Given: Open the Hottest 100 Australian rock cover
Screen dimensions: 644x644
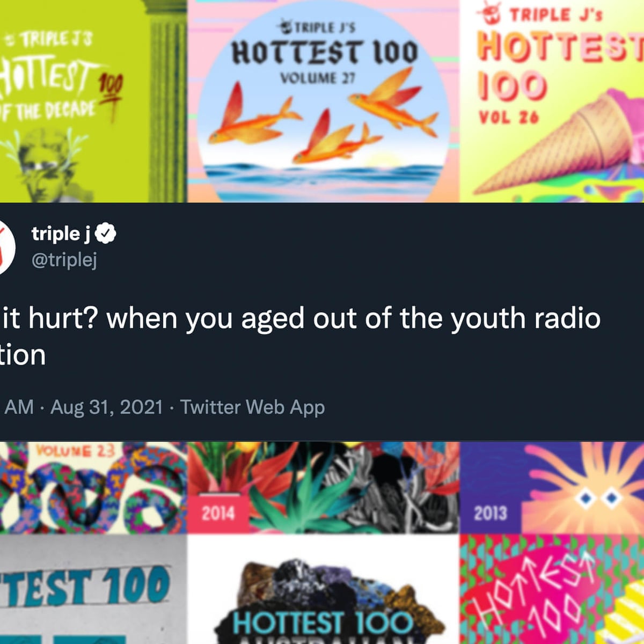Looking at the screenshot, I should coord(324,590).
